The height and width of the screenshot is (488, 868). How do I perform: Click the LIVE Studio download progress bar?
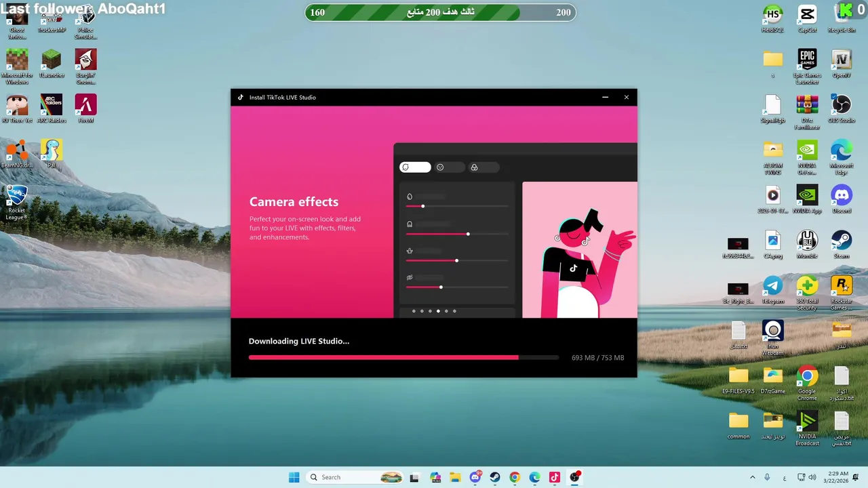click(403, 357)
